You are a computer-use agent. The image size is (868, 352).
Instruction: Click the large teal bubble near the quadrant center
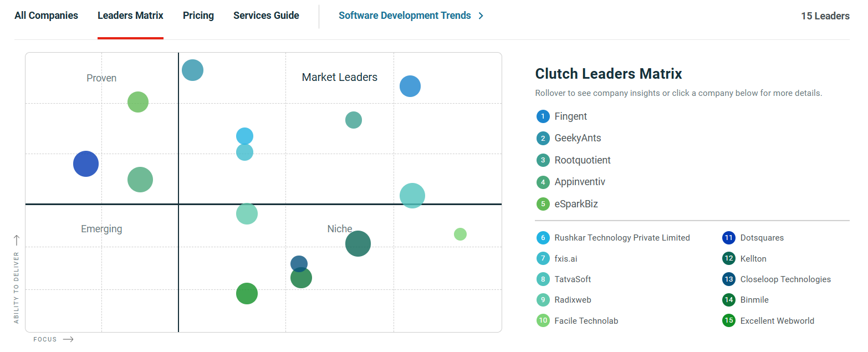pyautogui.click(x=412, y=195)
